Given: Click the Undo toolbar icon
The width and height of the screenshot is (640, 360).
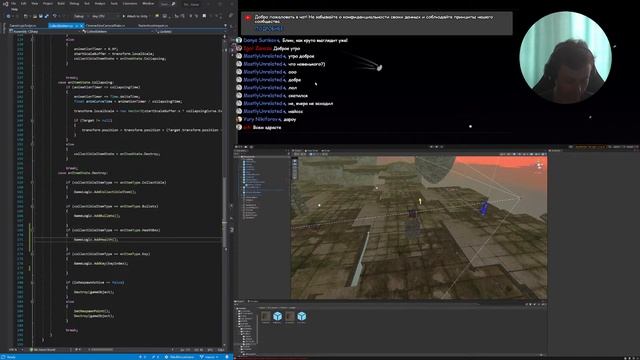Looking at the screenshot, I should (x=55, y=16).
